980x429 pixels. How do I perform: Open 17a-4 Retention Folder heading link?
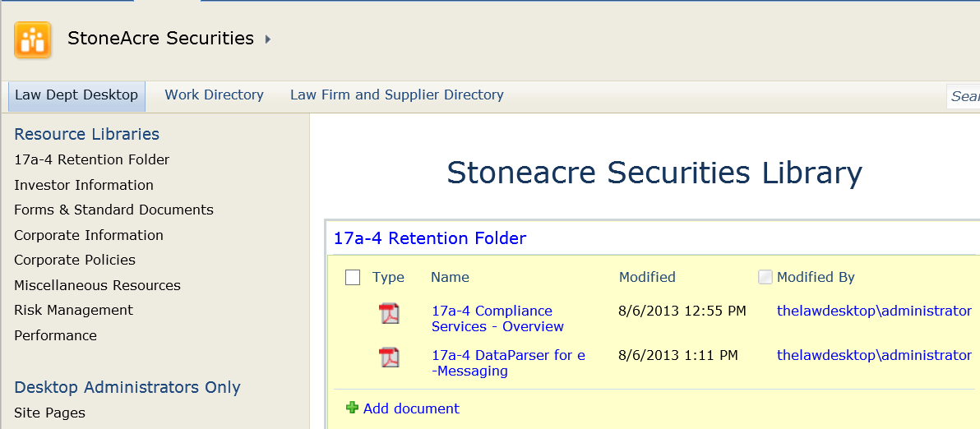click(429, 238)
